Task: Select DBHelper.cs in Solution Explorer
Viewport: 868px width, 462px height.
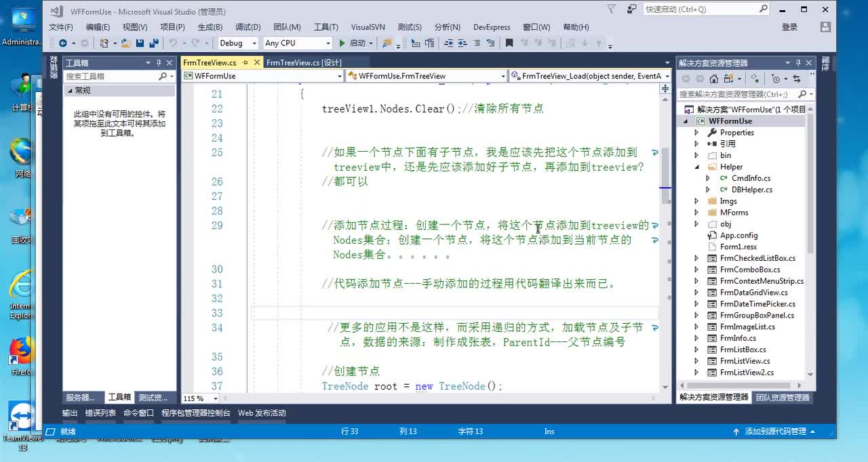Action: pyautogui.click(x=752, y=190)
